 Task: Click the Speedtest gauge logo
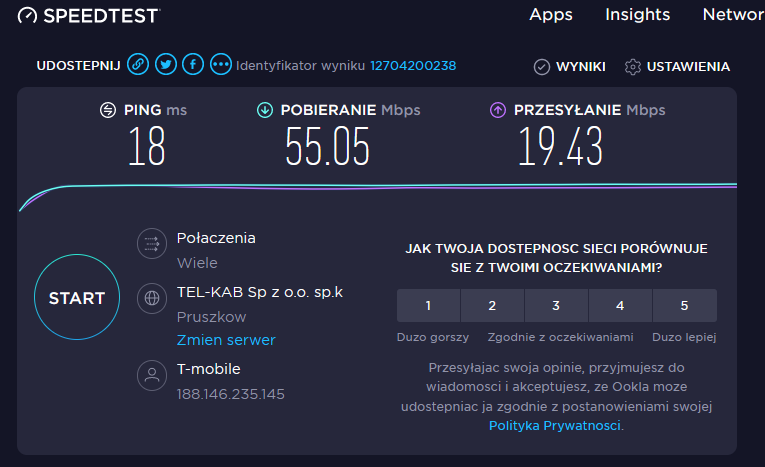click(27, 16)
